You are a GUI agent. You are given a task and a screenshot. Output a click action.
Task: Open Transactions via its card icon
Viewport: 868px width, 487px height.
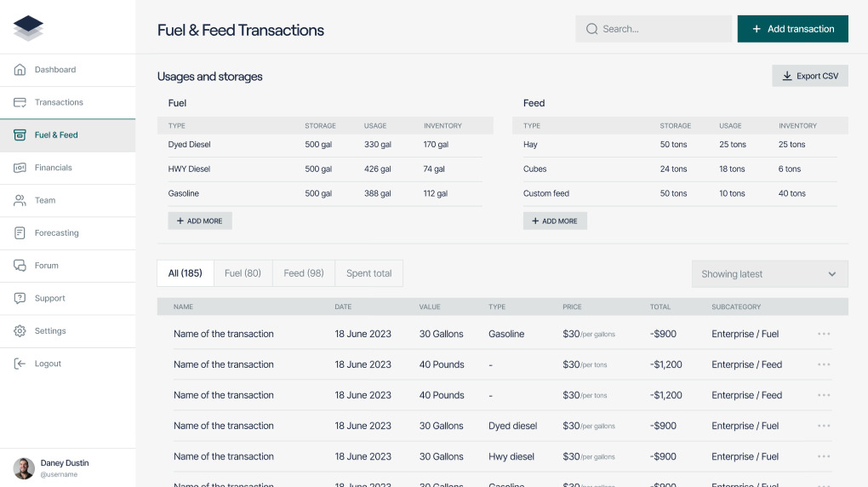click(x=20, y=102)
